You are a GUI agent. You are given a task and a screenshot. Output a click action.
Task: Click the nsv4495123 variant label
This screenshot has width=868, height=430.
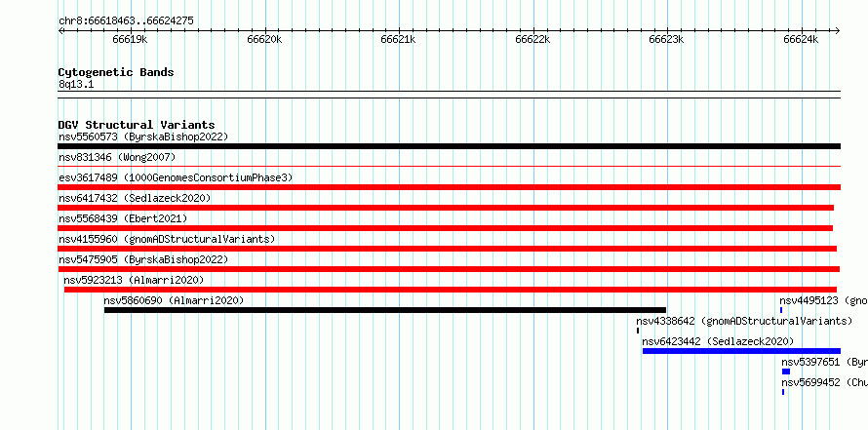[824, 300]
